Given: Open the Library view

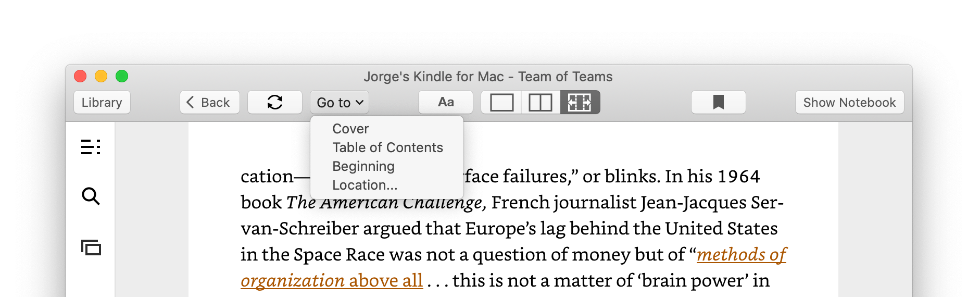Looking at the screenshot, I should 102,102.
